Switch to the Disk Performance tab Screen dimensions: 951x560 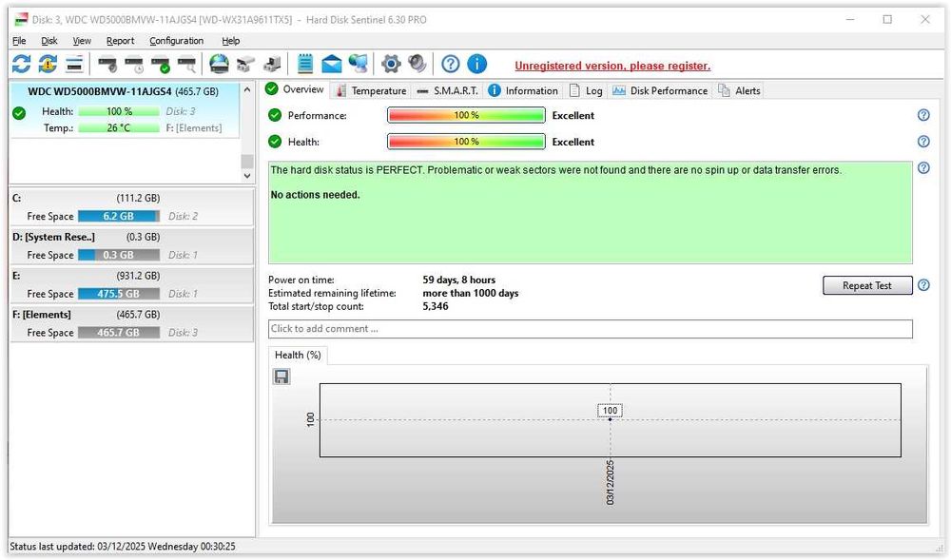click(661, 91)
